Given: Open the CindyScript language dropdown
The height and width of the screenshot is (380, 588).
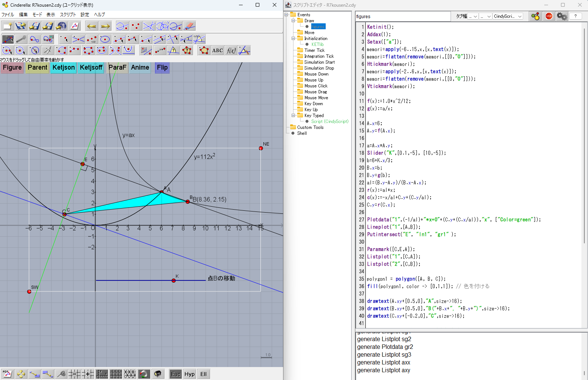Looking at the screenshot, I should point(507,16).
